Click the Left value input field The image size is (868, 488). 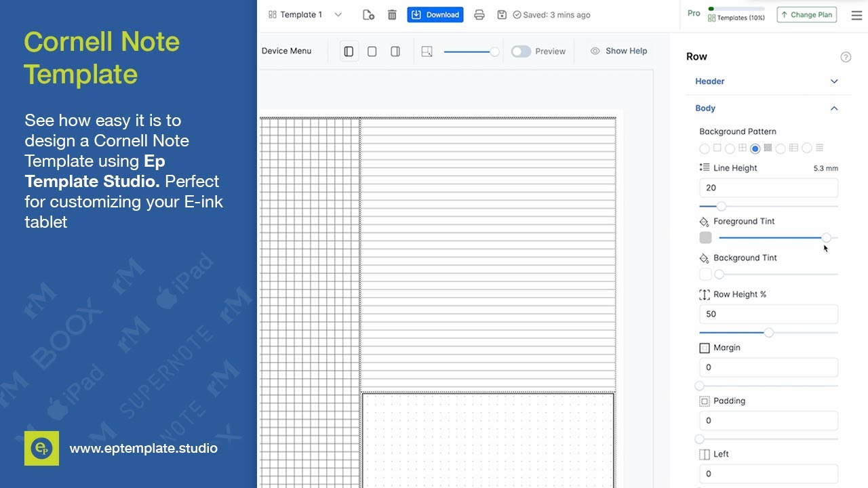768,474
